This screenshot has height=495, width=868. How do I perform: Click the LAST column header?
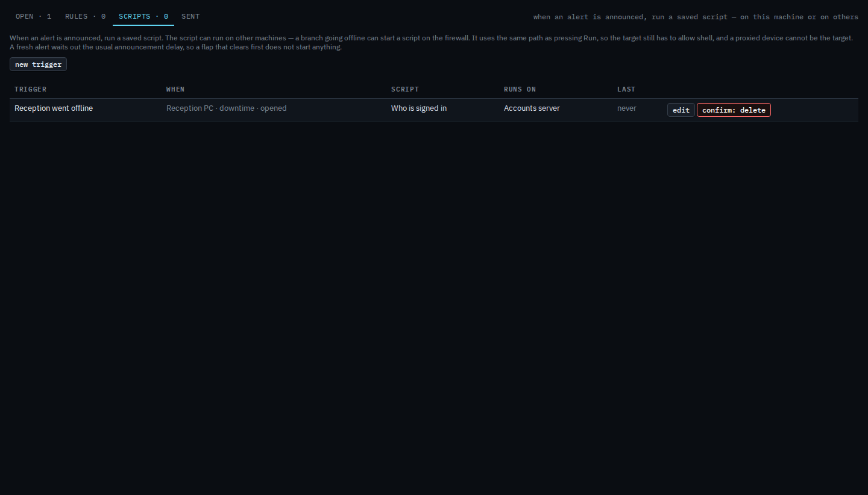(626, 89)
